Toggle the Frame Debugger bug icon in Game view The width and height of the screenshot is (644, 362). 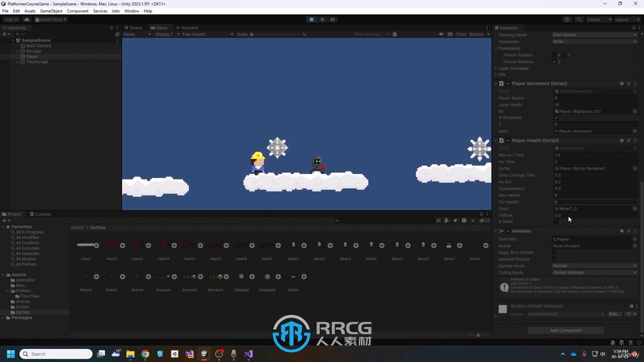pos(395,34)
